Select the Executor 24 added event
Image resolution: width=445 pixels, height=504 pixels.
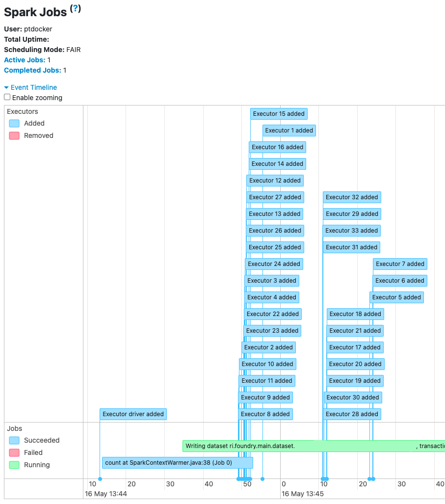point(274,264)
